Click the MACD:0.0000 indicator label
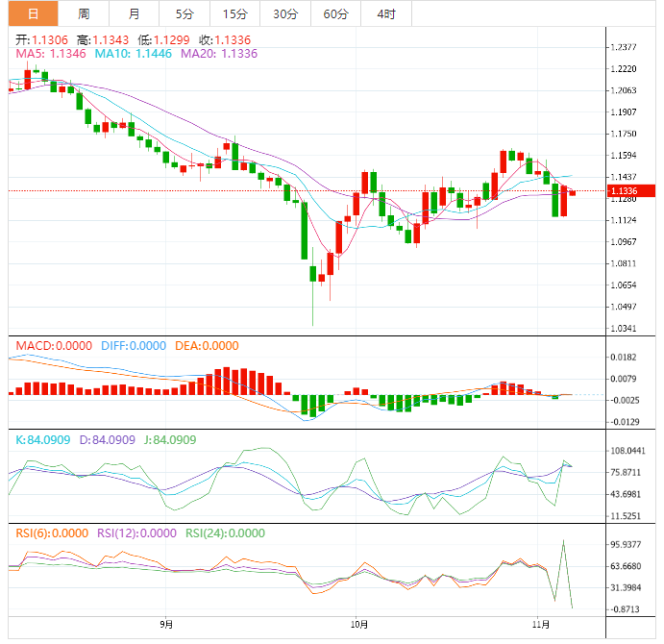Screen dimensions: 664x644 coord(54,346)
